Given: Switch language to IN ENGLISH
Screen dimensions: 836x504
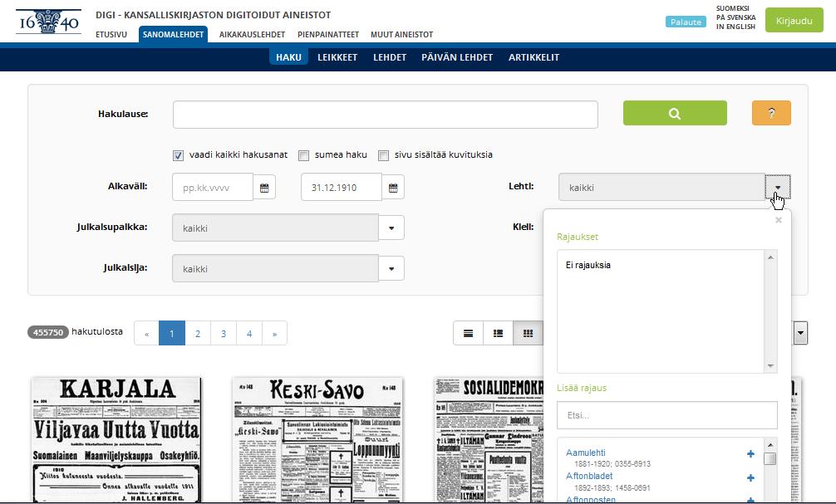Looking at the screenshot, I should pos(735,27).
